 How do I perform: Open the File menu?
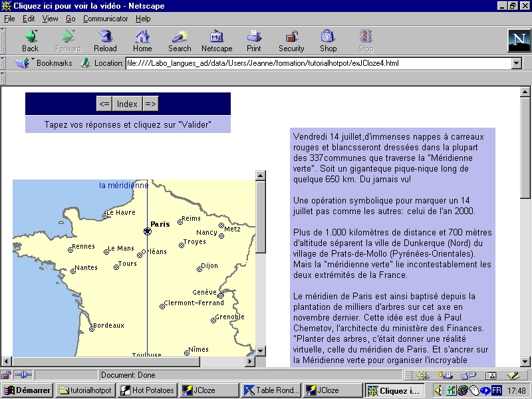point(9,19)
